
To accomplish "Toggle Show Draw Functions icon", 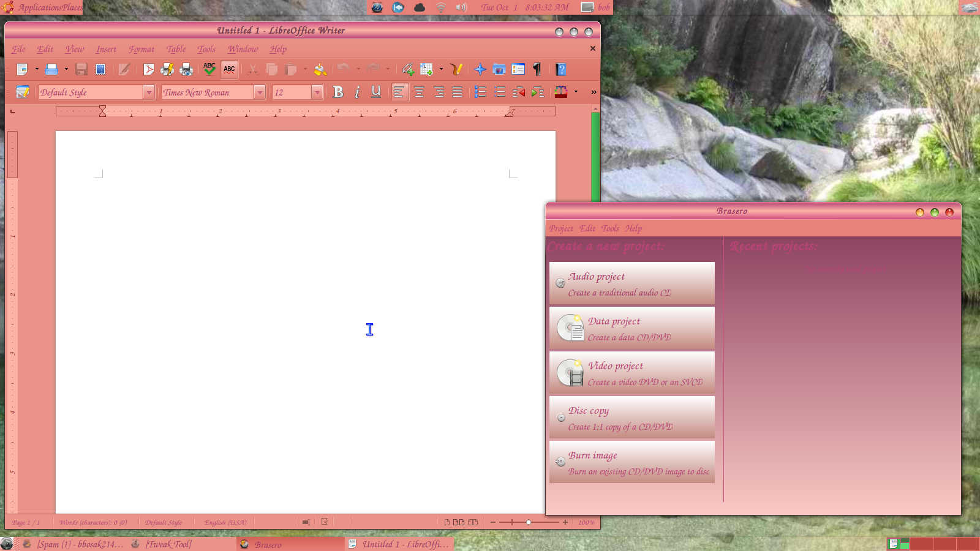I will pos(456,69).
